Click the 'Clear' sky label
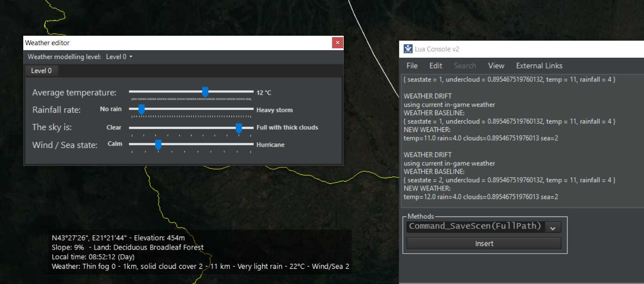The image size is (644, 284). 114,127
